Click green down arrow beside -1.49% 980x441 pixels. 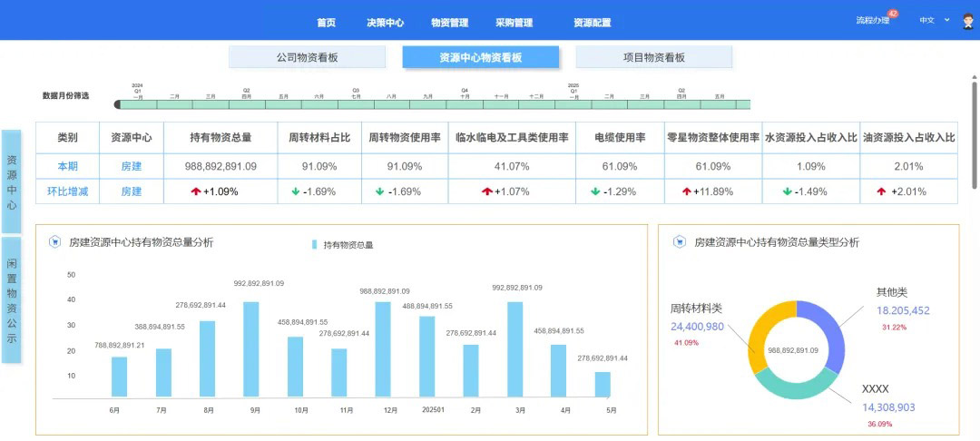coord(787,191)
